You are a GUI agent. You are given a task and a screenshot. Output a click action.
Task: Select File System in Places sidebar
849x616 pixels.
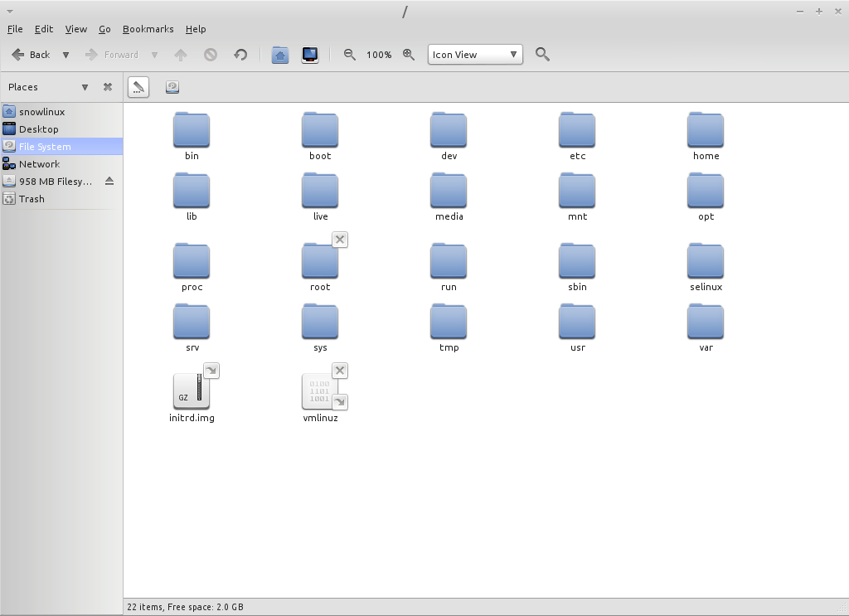tap(61, 147)
